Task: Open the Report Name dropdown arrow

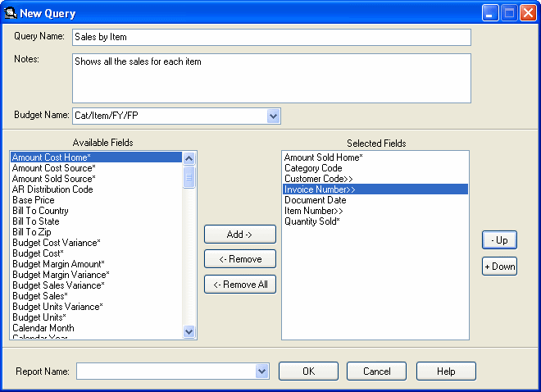Action: (x=261, y=371)
